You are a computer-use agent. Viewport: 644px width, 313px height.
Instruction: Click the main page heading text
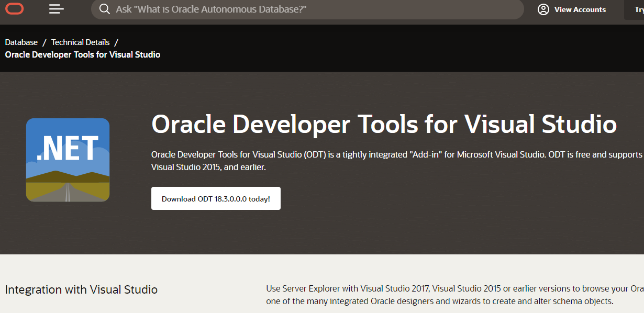pos(384,124)
